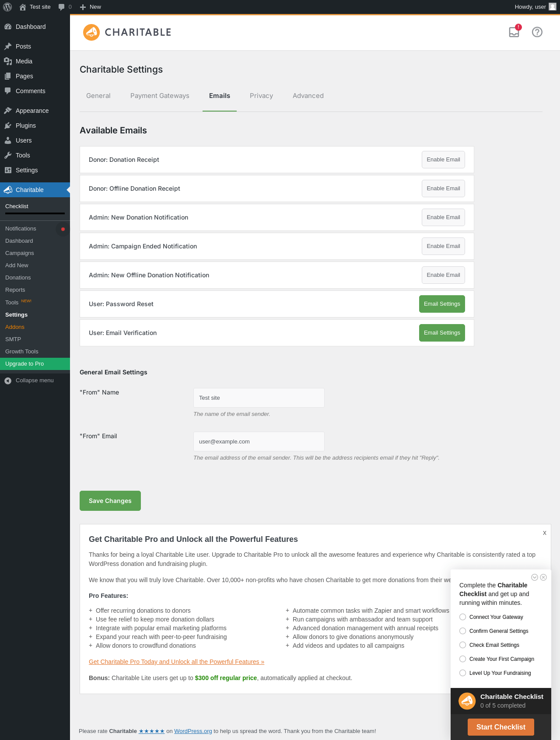Click the Checklist progress bar in sidebar
This screenshot has width=560, height=740.
point(35,213)
